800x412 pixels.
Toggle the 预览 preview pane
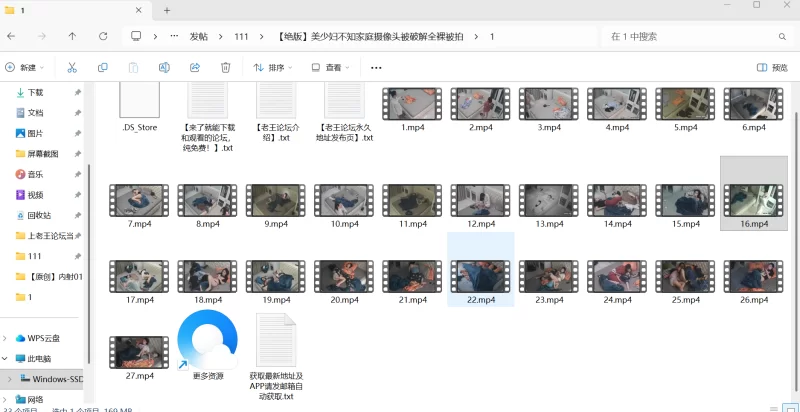(x=773, y=68)
